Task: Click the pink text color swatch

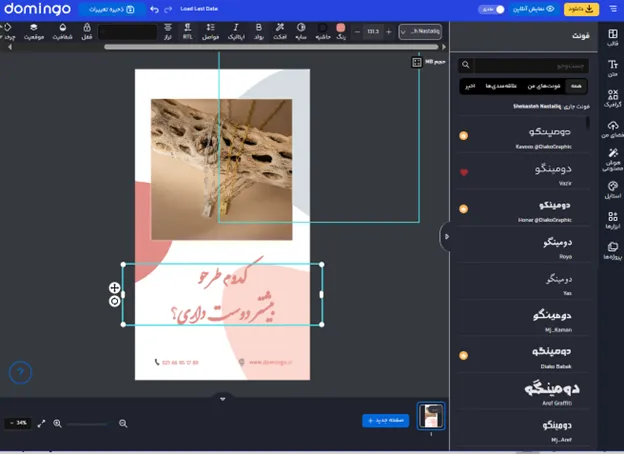Action: 342,29
